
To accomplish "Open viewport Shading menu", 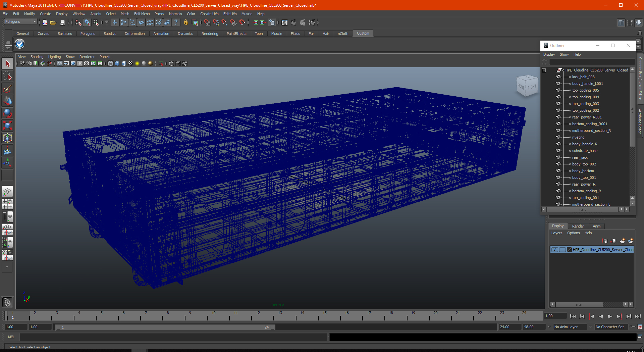I will coord(37,57).
